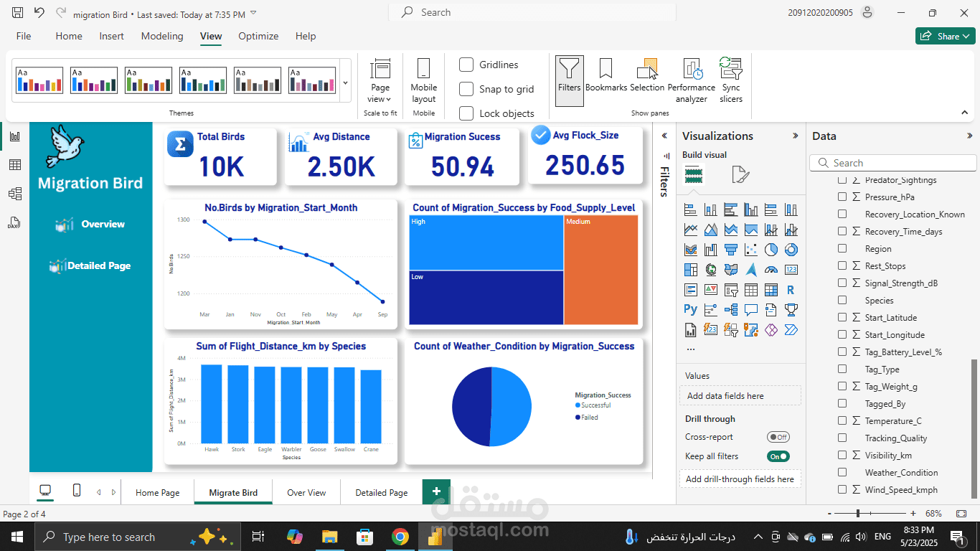Image resolution: width=980 pixels, height=551 pixels.
Task: Select the Python visual icon
Action: (690, 310)
